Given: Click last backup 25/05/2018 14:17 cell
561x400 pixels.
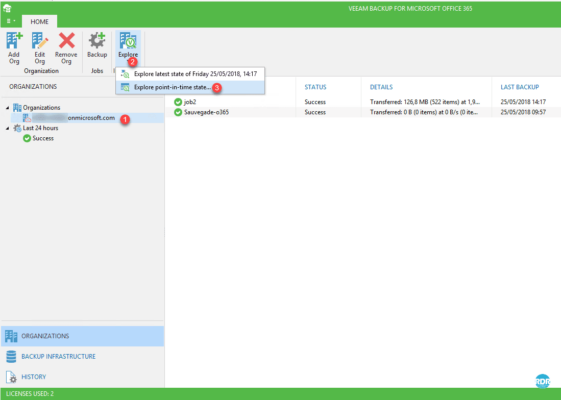Looking at the screenshot, I should pyautogui.click(x=523, y=102).
